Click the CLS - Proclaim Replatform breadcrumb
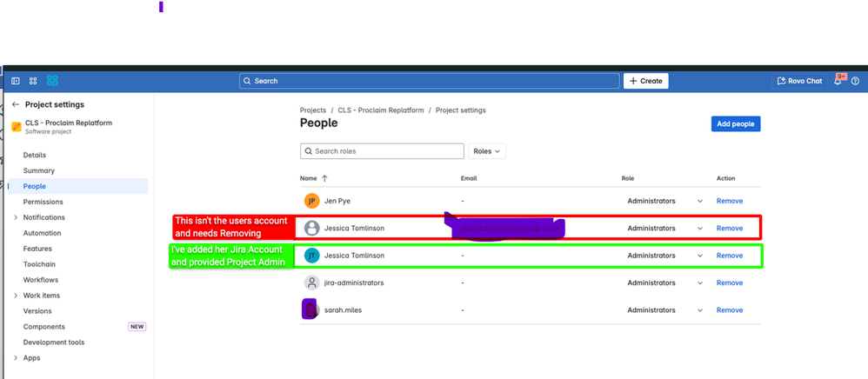The image size is (868, 379). pyautogui.click(x=381, y=110)
